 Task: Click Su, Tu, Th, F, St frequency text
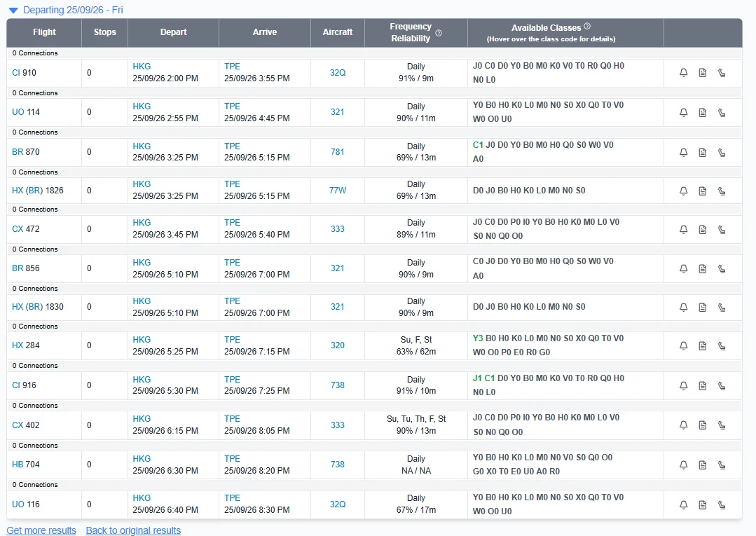[x=416, y=419]
